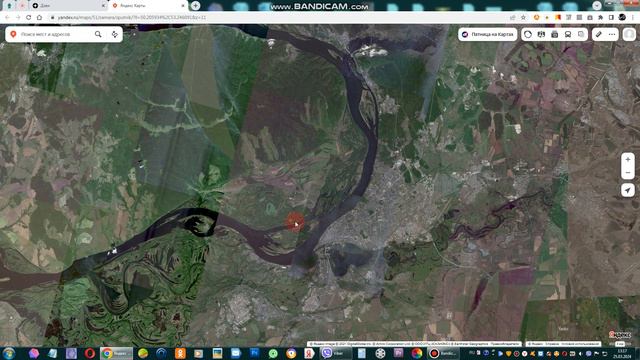Locate me with the geolocation arrow
Image resolution: width=640 pixels, height=360 pixels.
[628, 190]
